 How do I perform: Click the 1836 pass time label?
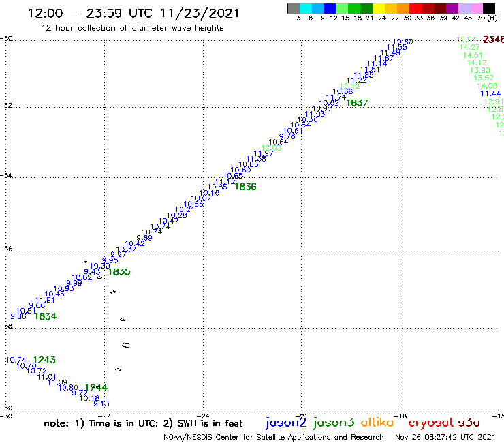tap(246, 187)
